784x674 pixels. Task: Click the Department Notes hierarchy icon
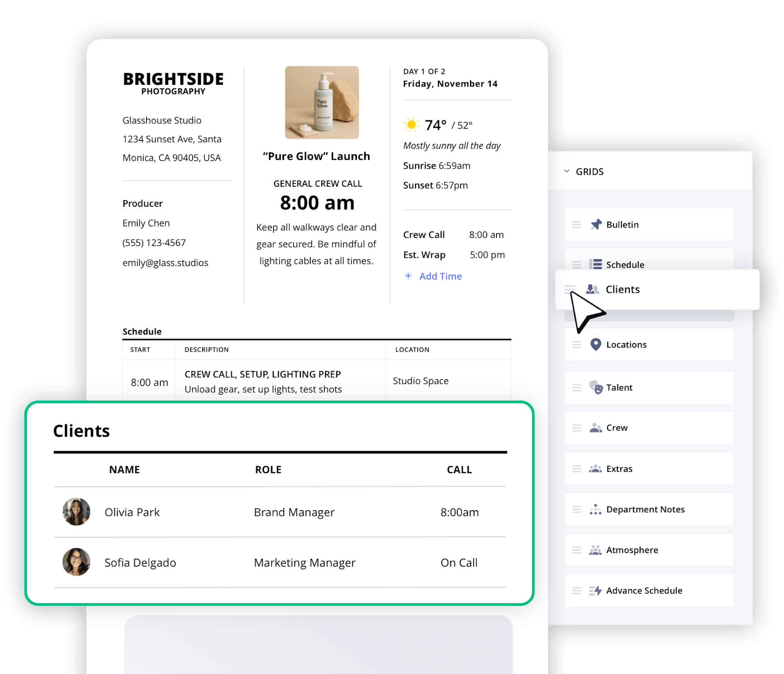point(595,509)
